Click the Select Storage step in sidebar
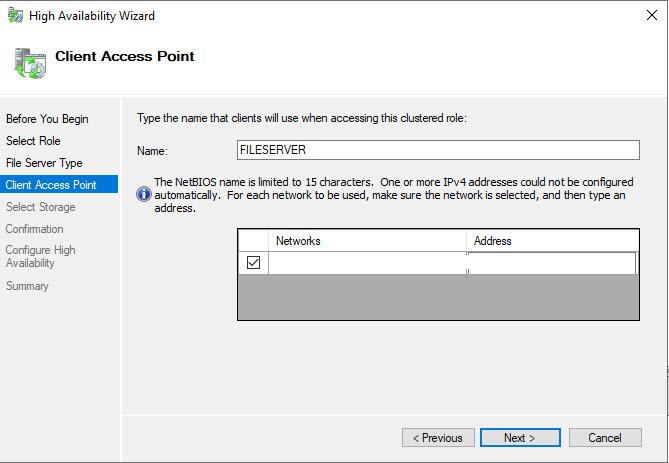This screenshot has width=669, height=463. 41,207
